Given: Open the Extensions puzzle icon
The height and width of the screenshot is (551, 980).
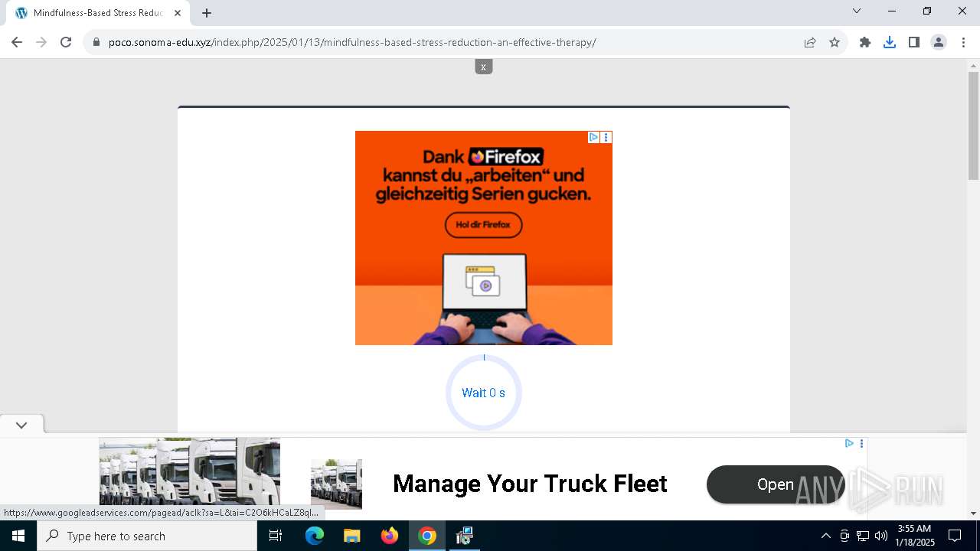Looking at the screenshot, I should pos(865,42).
